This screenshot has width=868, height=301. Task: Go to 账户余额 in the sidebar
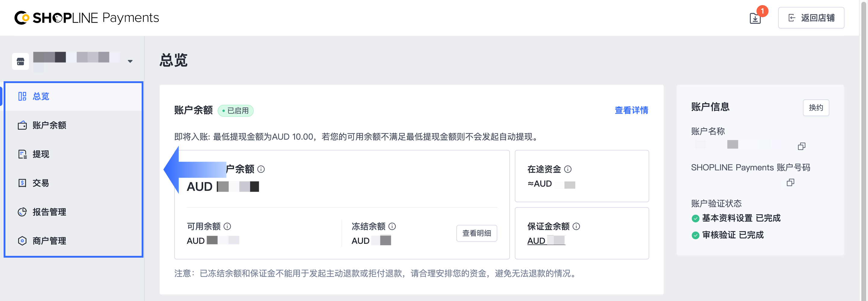tap(49, 126)
